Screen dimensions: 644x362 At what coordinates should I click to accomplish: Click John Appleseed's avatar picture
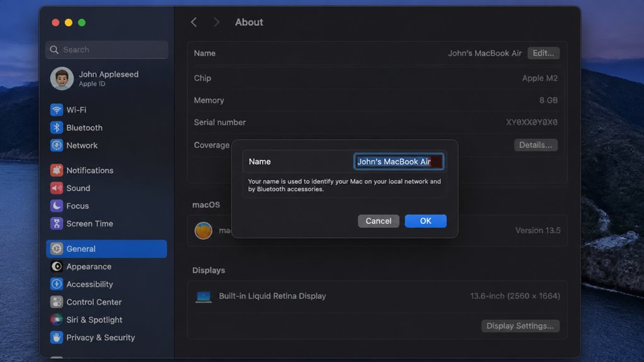point(62,79)
